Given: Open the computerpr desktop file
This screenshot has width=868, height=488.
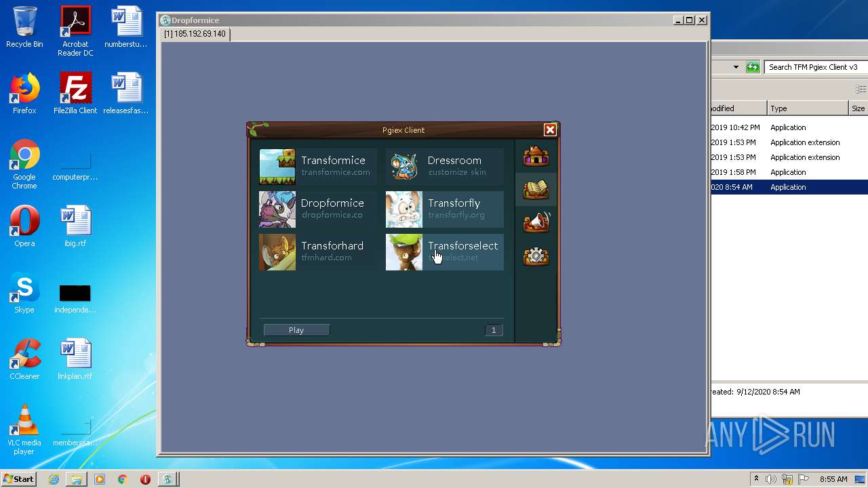Looking at the screenshot, I should click(x=75, y=167).
